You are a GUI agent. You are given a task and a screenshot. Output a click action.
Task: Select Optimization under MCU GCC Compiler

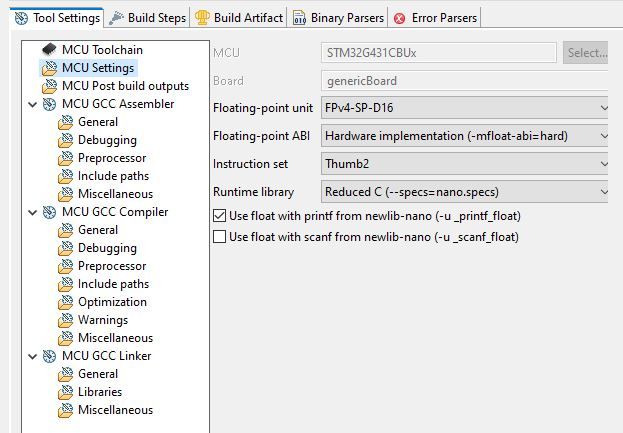[x=112, y=302]
